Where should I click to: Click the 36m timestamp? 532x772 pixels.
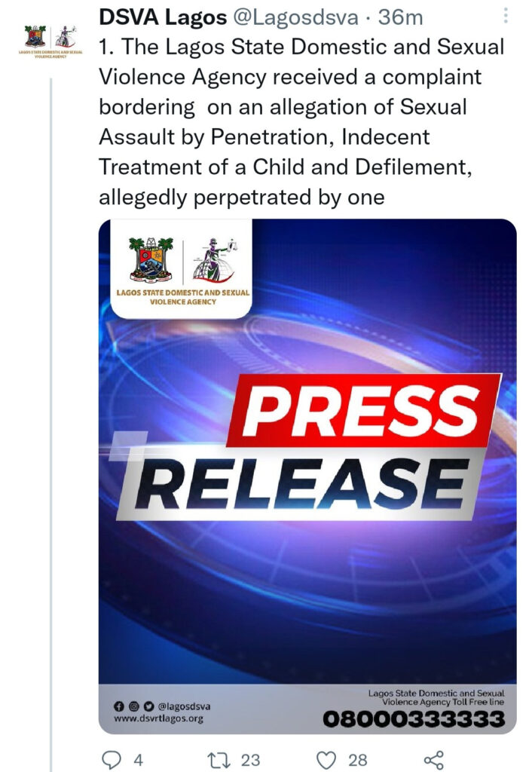[400, 18]
